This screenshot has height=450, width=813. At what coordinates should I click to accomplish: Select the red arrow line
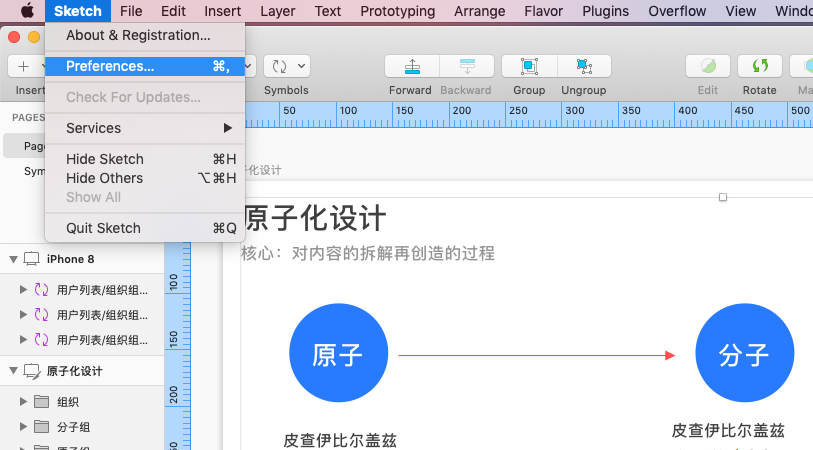[537, 355]
